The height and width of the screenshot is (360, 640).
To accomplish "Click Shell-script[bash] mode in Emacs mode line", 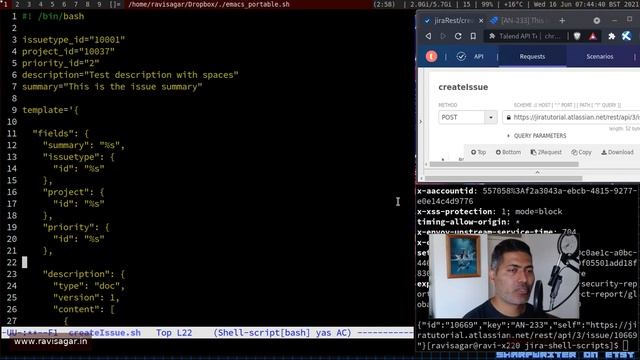I will point(282,333).
